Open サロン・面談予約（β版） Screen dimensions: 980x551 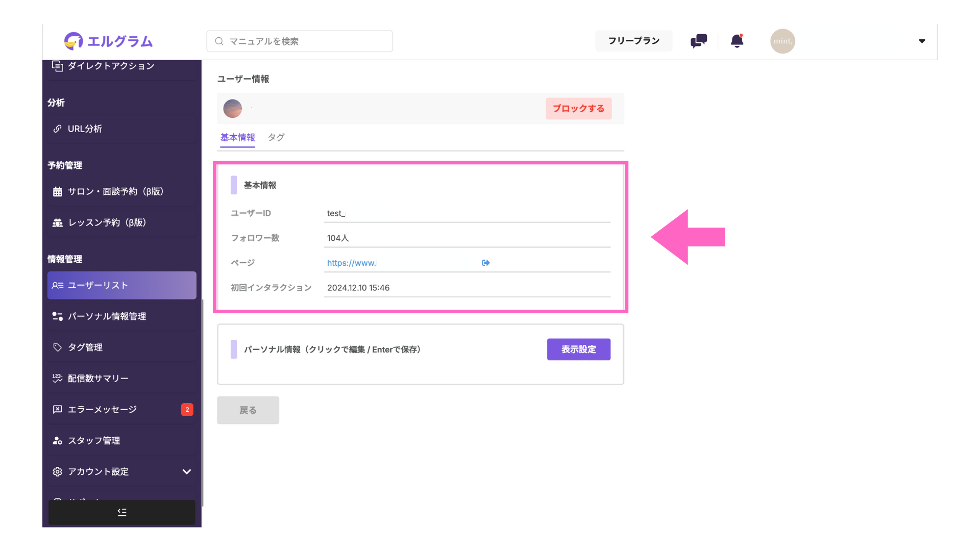click(122, 191)
